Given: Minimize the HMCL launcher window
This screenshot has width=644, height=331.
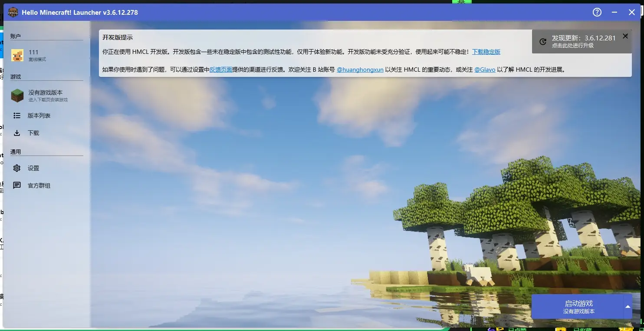Looking at the screenshot, I should coord(614,12).
